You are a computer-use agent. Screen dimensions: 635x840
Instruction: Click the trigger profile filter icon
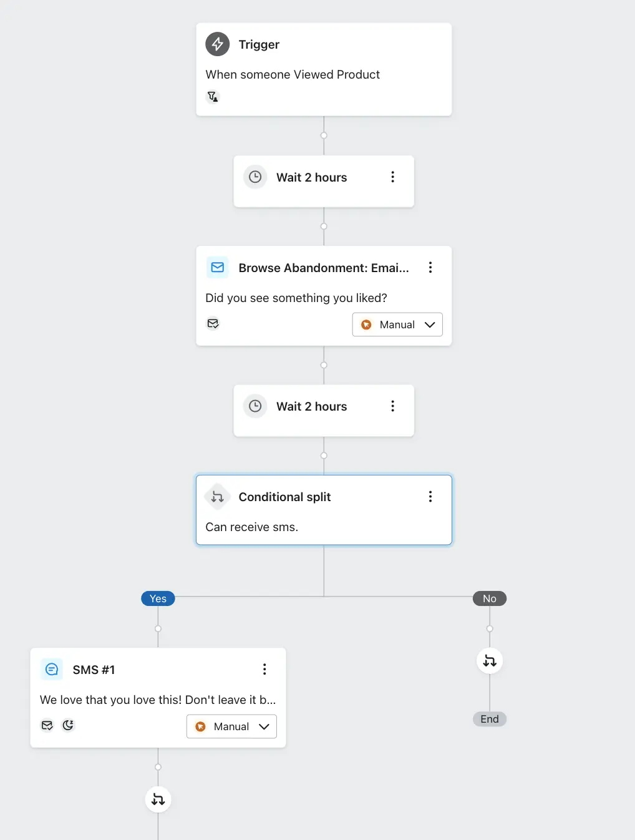pos(213,97)
